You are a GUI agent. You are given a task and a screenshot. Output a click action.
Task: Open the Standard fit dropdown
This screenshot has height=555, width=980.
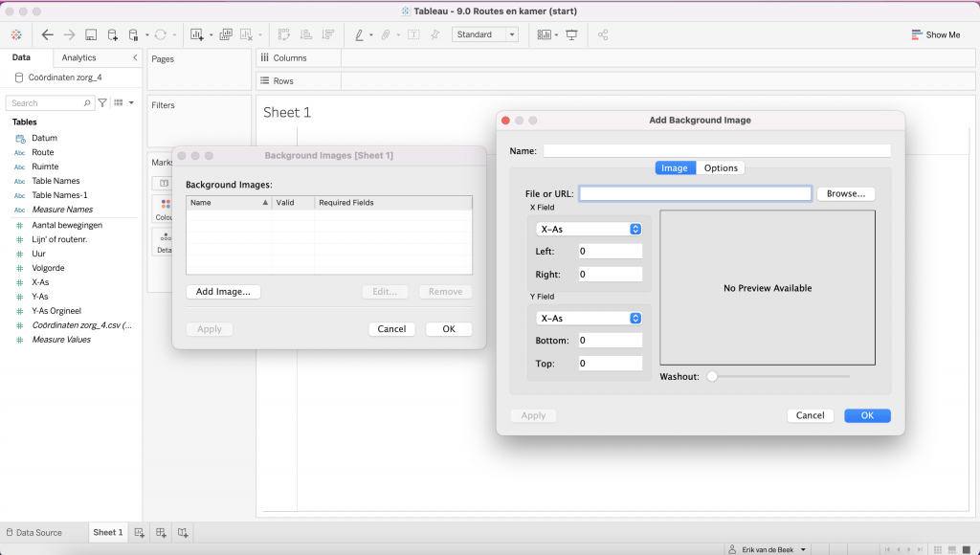tap(484, 34)
